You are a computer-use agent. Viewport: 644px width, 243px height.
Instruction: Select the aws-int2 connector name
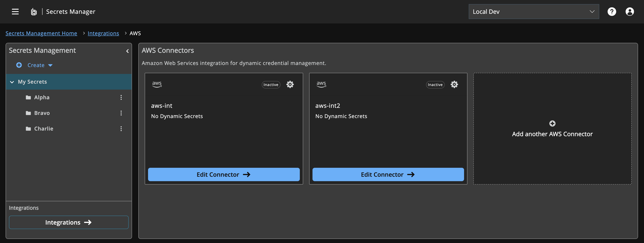328,106
